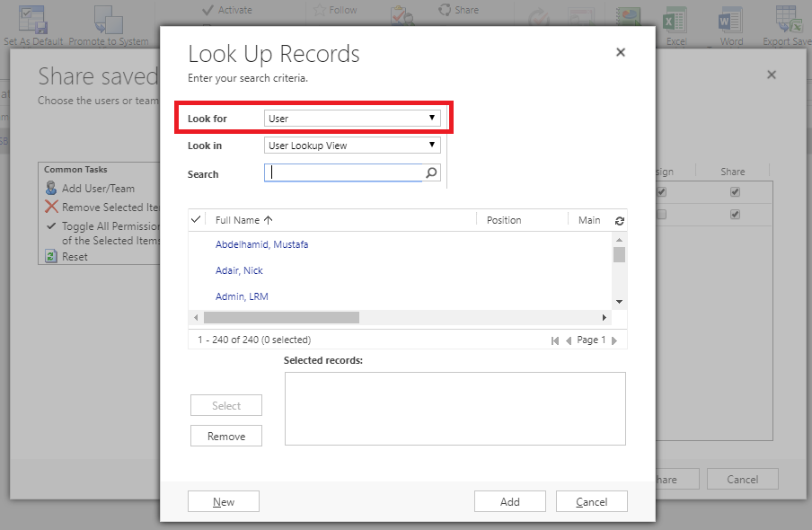This screenshot has height=530, width=812.
Task: Refresh the lookup records grid
Action: click(619, 220)
